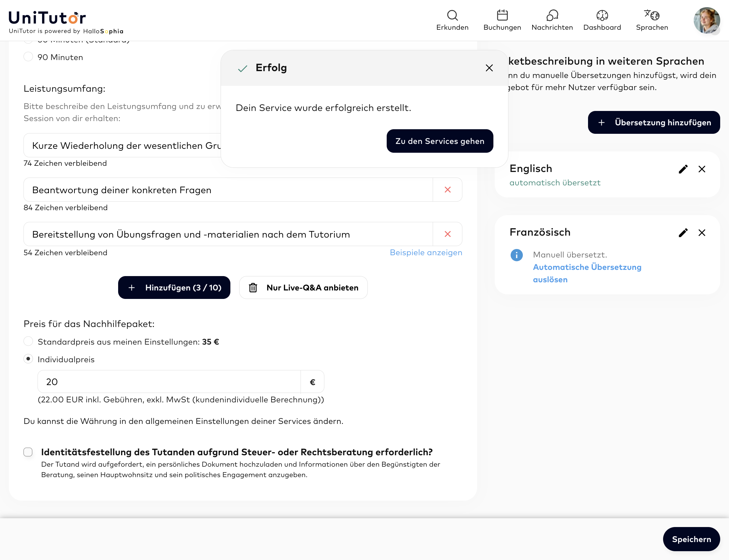Go to services via 'Zu den Services gehen'
729x560 pixels.
[x=440, y=141]
